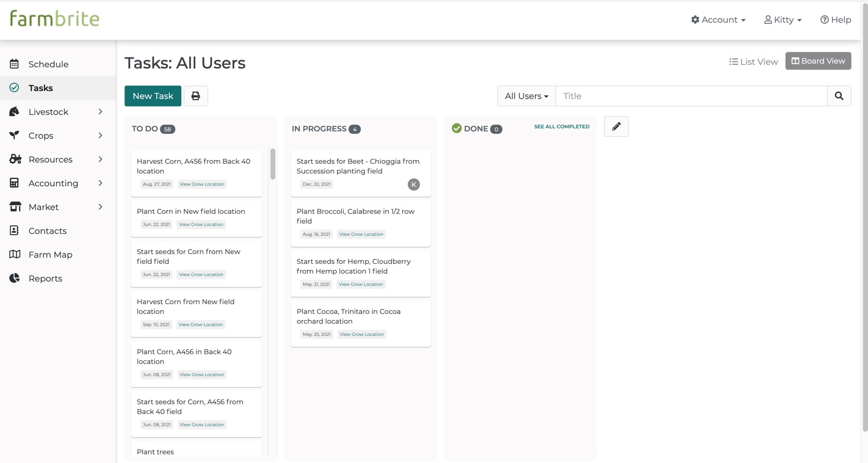868x463 pixels.
Task: Expand the Livestock submenu chevron
Action: (x=101, y=112)
